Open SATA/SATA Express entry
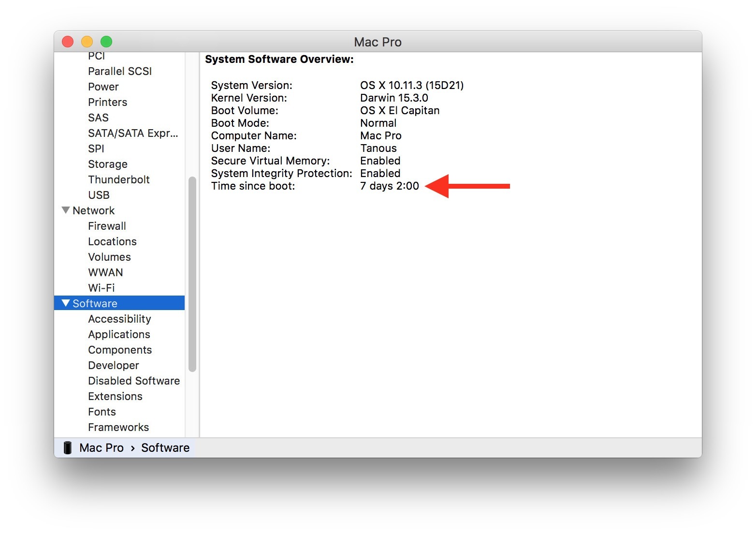The image size is (756, 535). pyautogui.click(x=133, y=133)
